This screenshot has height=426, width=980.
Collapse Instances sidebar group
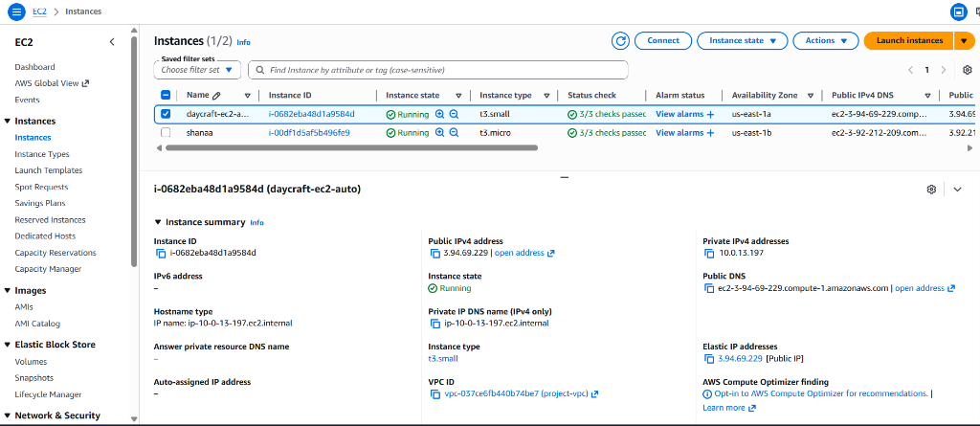[8, 122]
